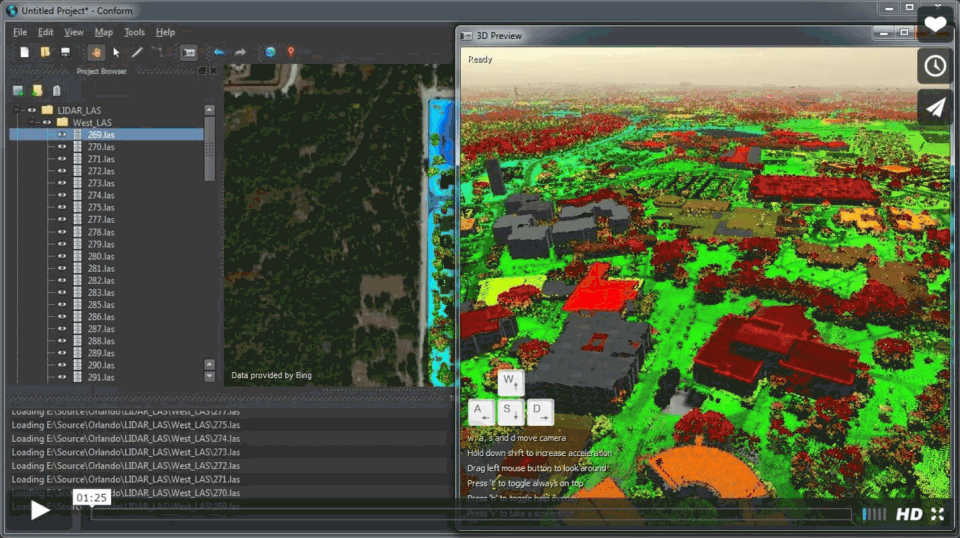
Task: Hide the 275.las layer with eye icon
Action: pos(62,207)
